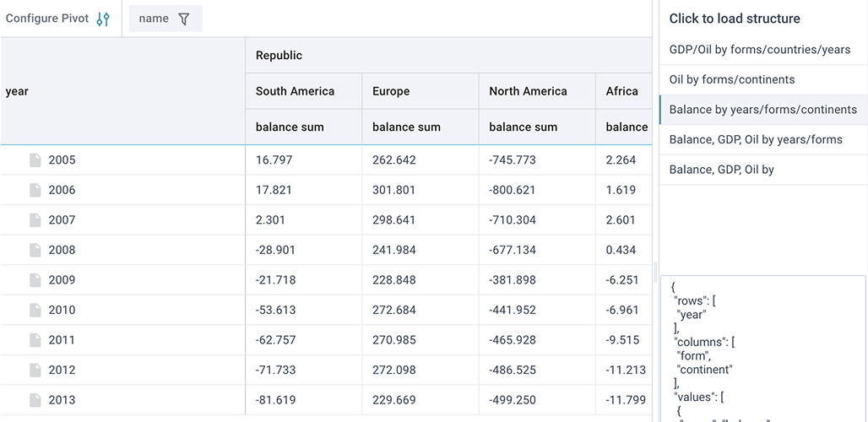The width and height of the screenshot is (868, 422).
Task: Click the year row header
Action: pyautogui.click(x=18, y=91)
